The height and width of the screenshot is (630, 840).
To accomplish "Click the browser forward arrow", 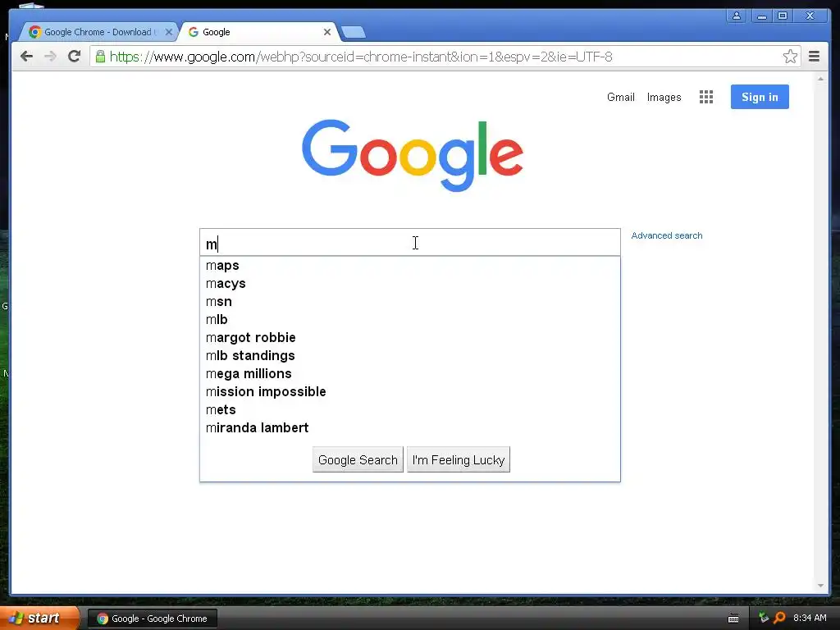I will (x=50, y=57).
